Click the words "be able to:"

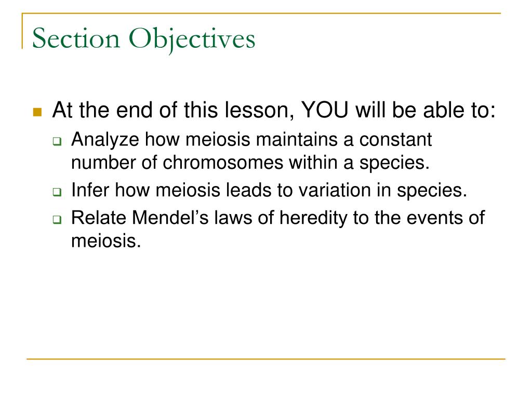click(x=444, y=110)
